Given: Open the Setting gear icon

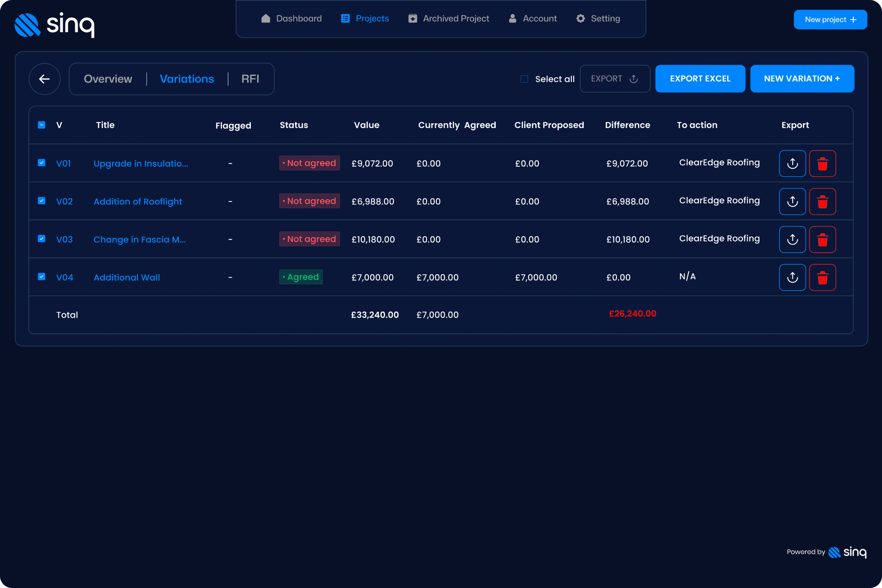Looking at the screenshot, I should pyautogui.click(x=580, y=18).
